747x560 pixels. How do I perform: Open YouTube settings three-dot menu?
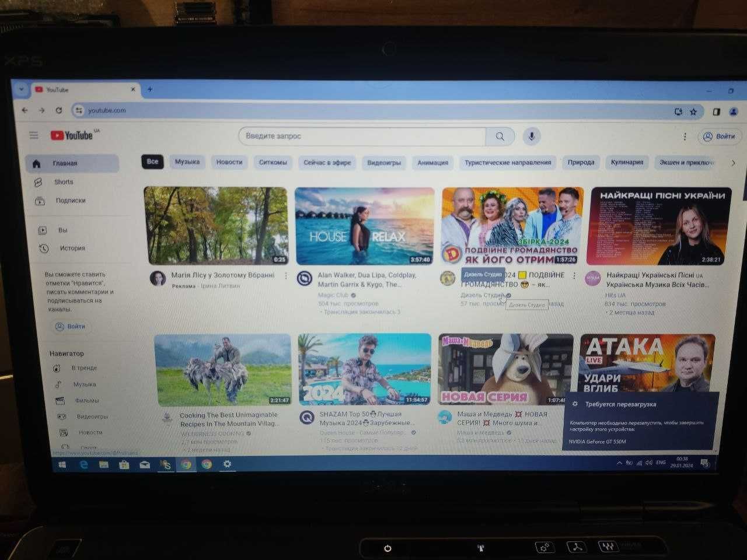(x=685, y=136)
